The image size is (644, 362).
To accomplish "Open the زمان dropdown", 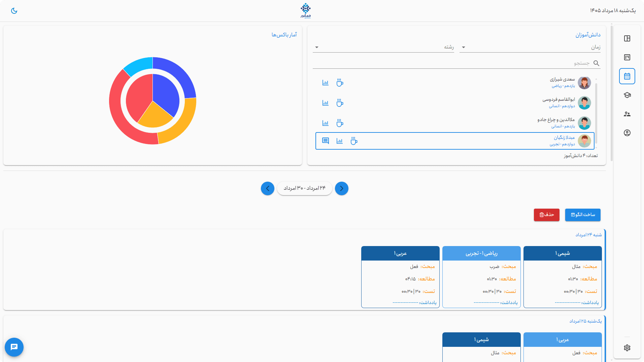I will [530, 47].
